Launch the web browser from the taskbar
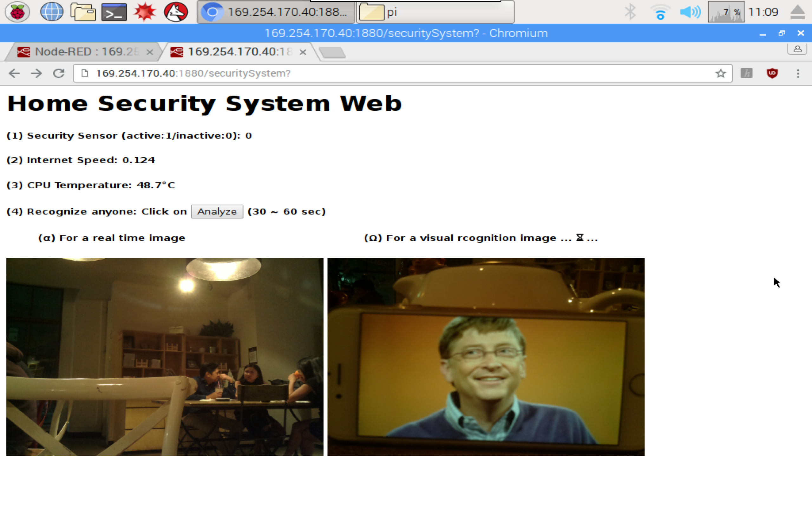Image resolution: width=812 pixels, height=507 pixels. click(x=51, y=12)
